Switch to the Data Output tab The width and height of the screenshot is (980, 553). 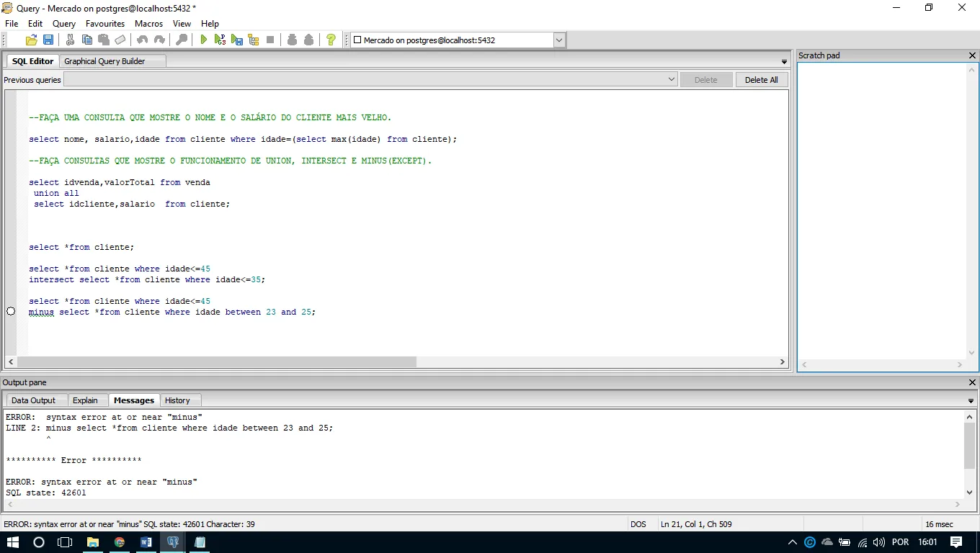[33, 400]
